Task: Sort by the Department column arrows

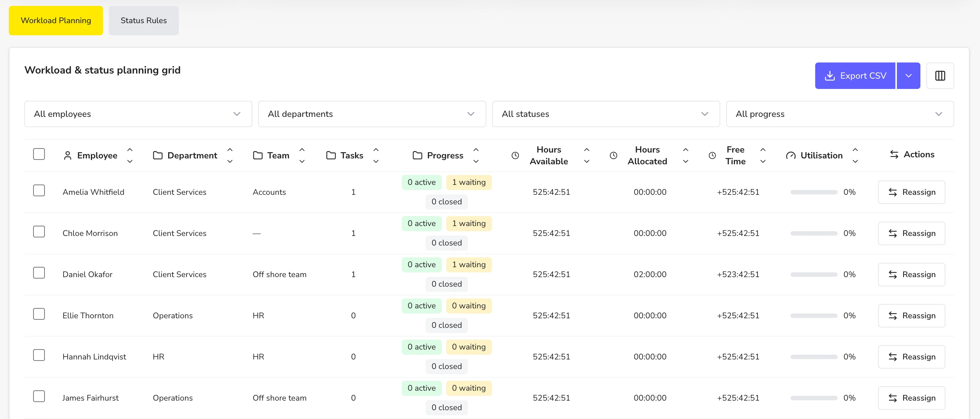Action: pos(230,155)
